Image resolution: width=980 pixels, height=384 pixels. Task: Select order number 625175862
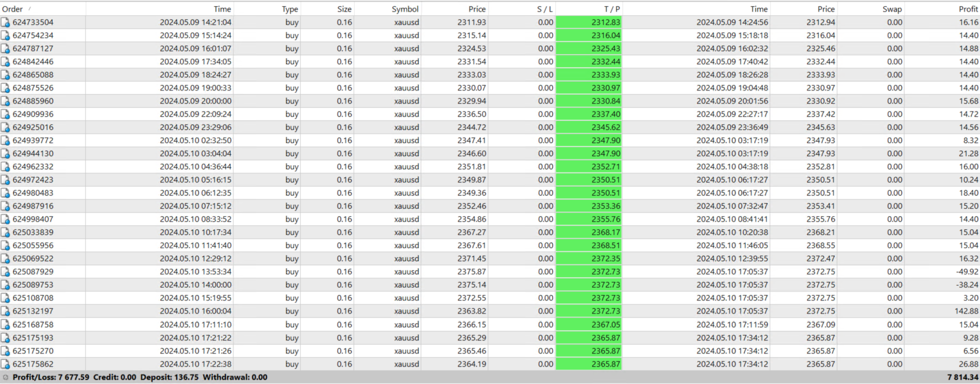click(33, 364)
